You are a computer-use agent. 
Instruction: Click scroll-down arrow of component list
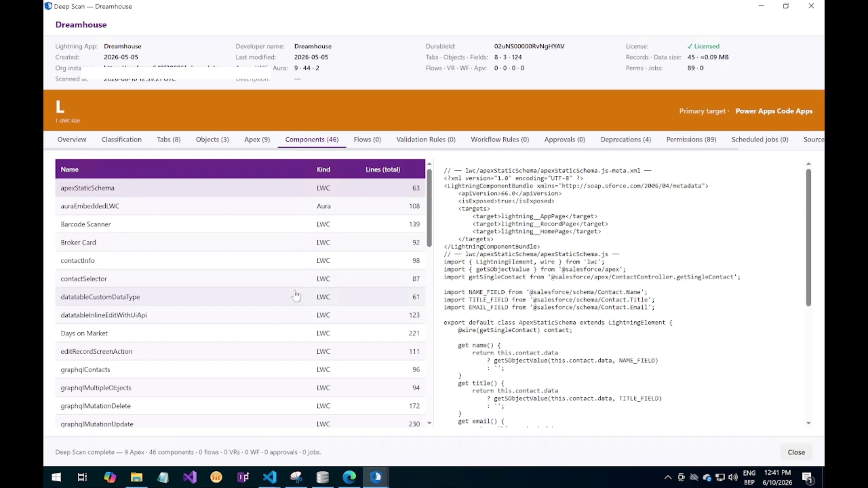coord(429,423)
